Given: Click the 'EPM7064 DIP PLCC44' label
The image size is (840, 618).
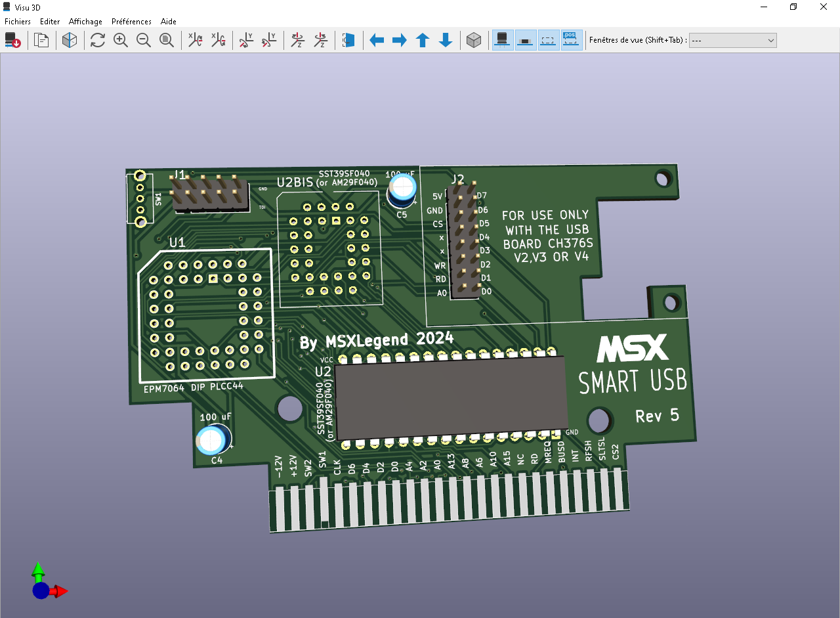Looking at the screenshot, I should coord(194,387).
